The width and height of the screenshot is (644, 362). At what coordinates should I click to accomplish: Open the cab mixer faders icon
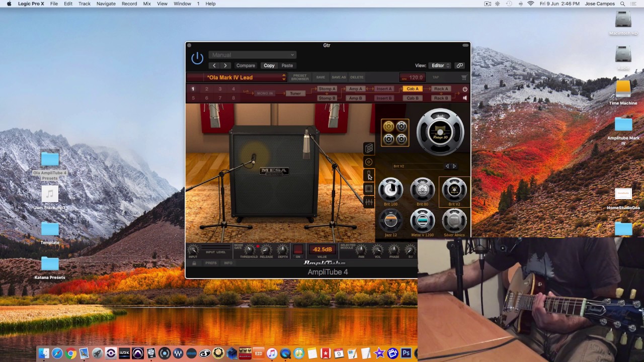coord(369,202)
